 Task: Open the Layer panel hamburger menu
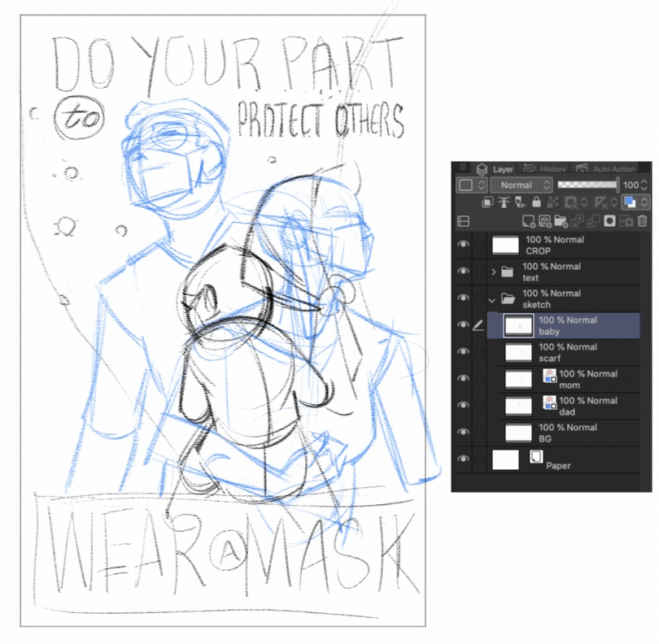(463, 168)
